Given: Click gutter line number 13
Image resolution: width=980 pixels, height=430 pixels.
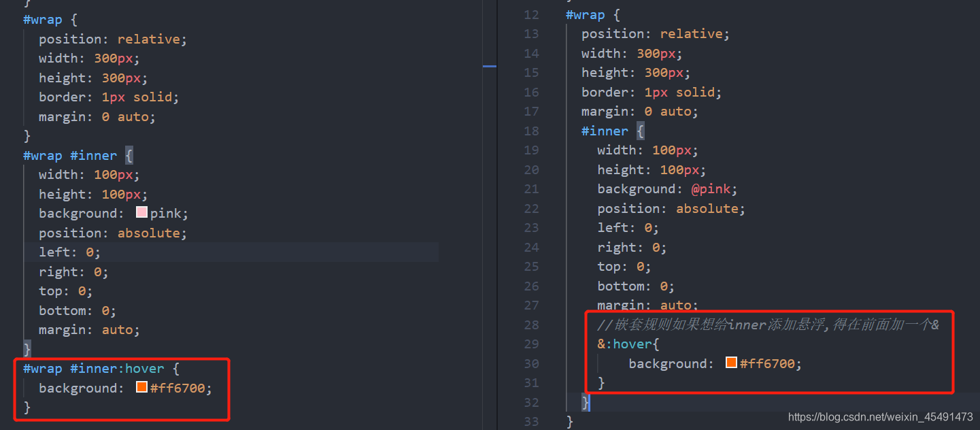Looking at the screenshot, I should [x=532, y=33].
